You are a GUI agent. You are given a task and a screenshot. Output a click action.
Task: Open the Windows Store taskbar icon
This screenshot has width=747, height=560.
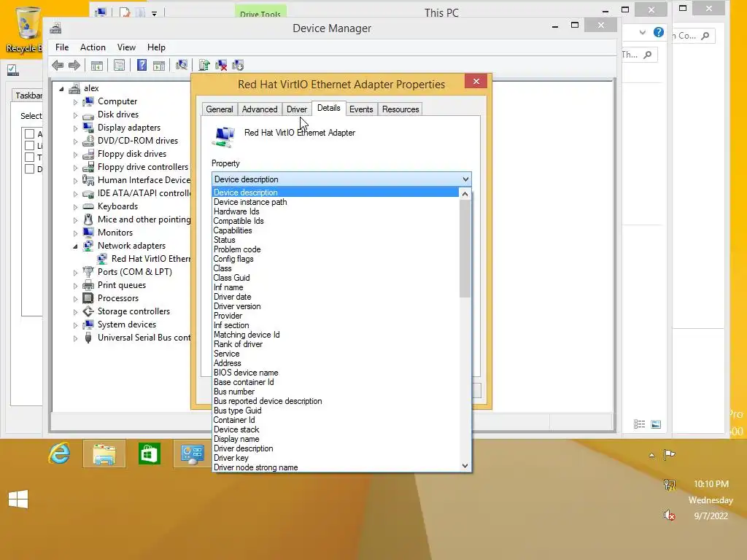pyautogui.click(x=149, y=454)
